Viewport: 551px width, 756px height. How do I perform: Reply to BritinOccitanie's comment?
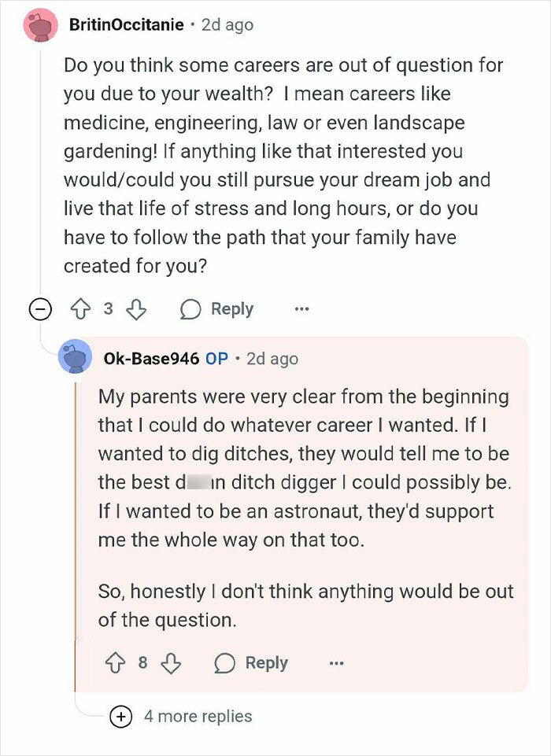[x=216, y=309]
